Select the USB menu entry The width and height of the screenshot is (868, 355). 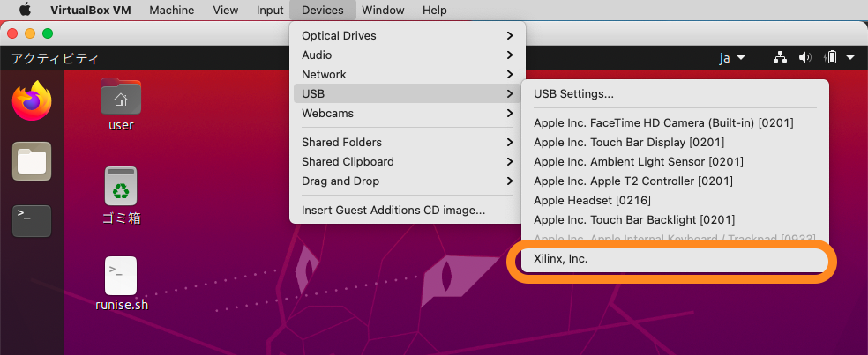[407, 94]
